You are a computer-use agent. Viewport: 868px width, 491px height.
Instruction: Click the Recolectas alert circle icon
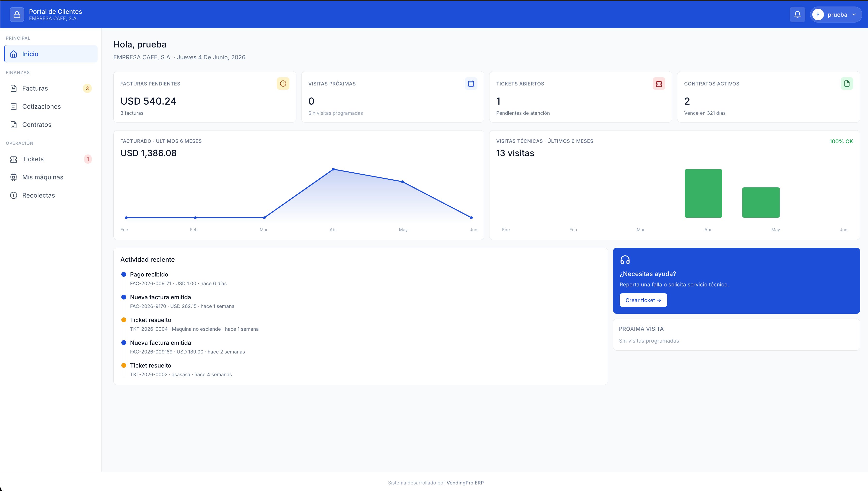coord(14,196)
